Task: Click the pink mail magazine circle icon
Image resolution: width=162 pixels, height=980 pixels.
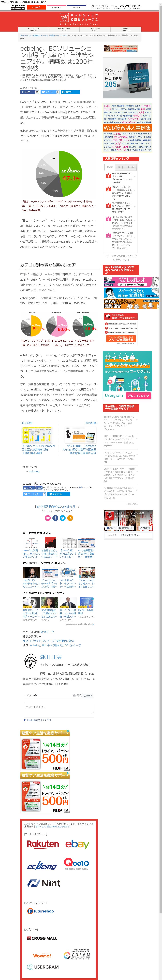Action: point(48,518)
